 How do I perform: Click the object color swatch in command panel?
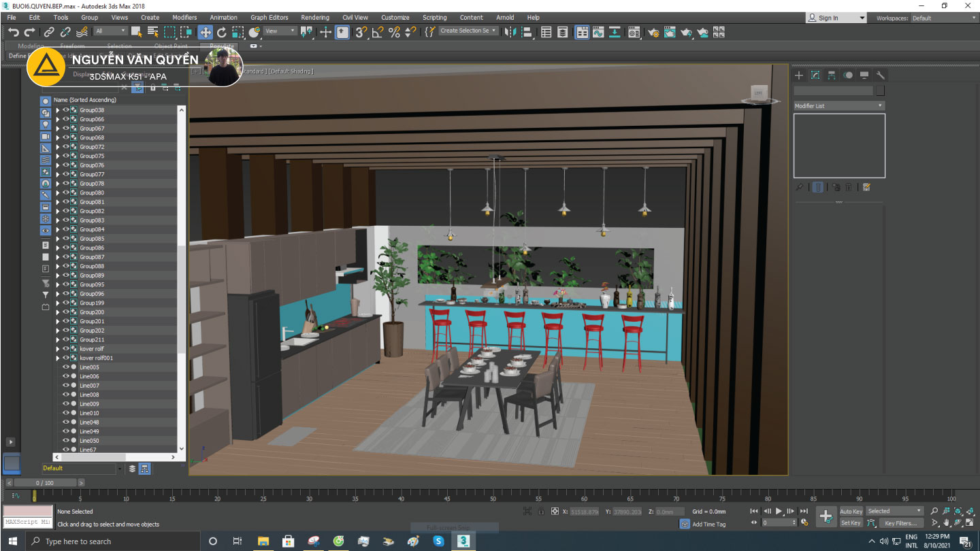(x=880, y=90)
